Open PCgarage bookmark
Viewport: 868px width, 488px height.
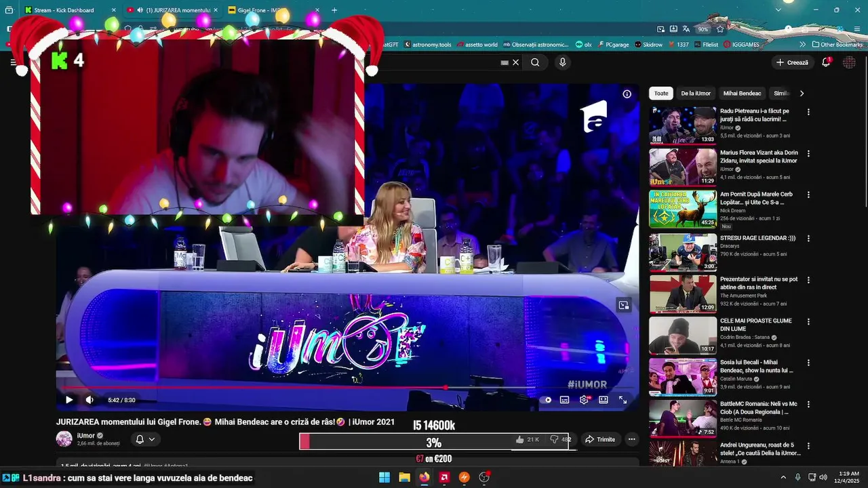tap(612, 45)
